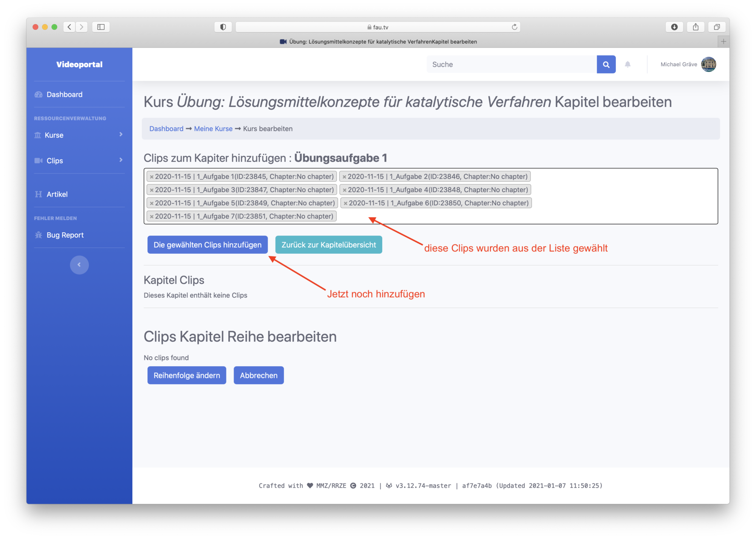The height and width of the screenshot is (539, 756).
Task: Click Safari's downloads icon
Action: 674,27
